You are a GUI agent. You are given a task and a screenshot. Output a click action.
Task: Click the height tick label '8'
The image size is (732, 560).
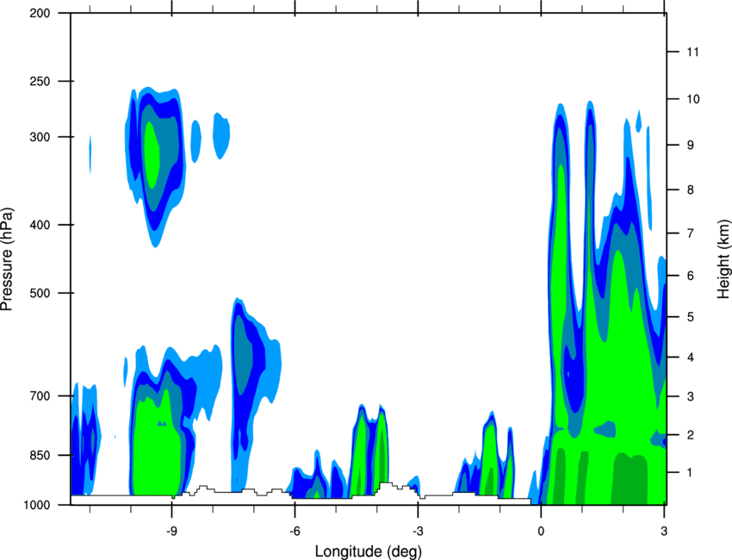coord(691,190)
